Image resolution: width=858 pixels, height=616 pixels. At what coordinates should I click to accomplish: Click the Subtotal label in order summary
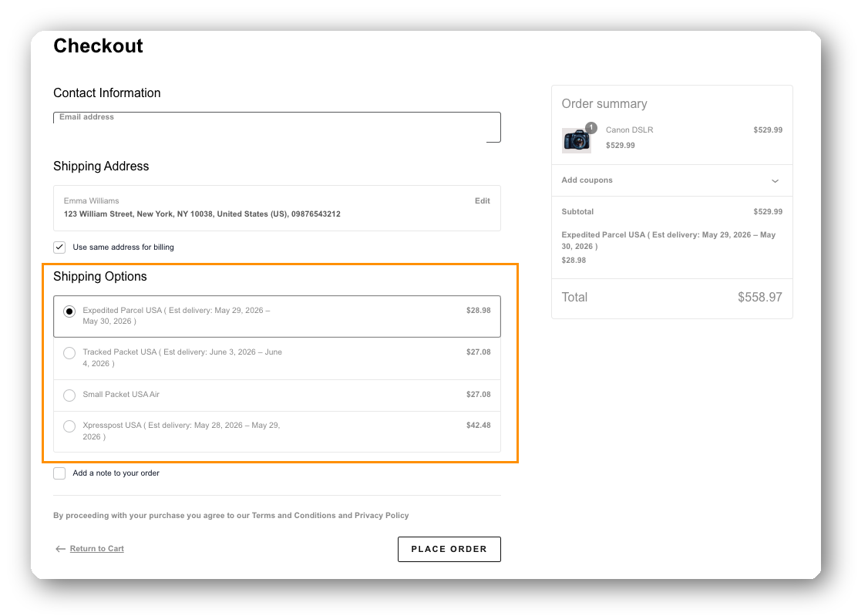click(577, 211)
